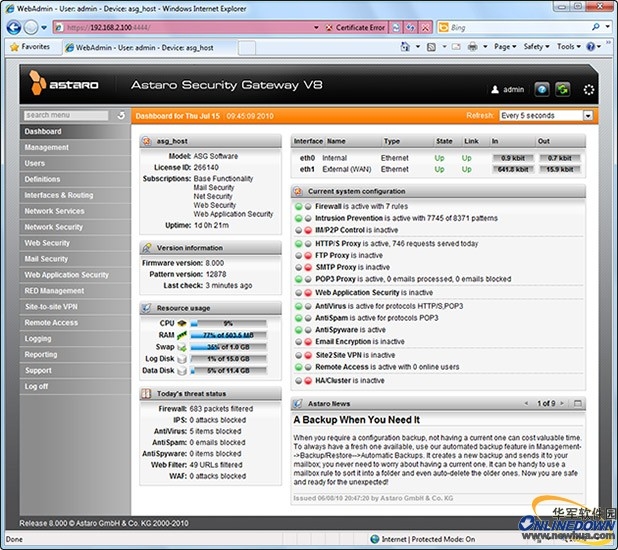The width and height of the screenshot is (618, 550).
Task: Click the RSS feeds toolbar icon
Action: 432,47
